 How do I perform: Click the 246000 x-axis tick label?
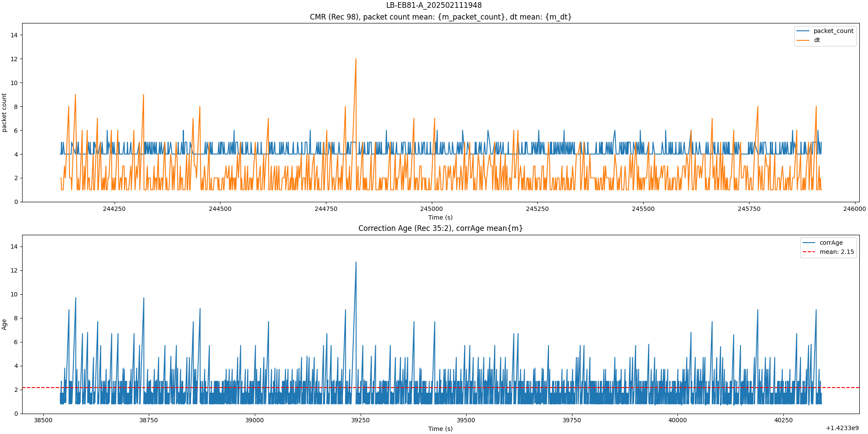click(855, 209)
